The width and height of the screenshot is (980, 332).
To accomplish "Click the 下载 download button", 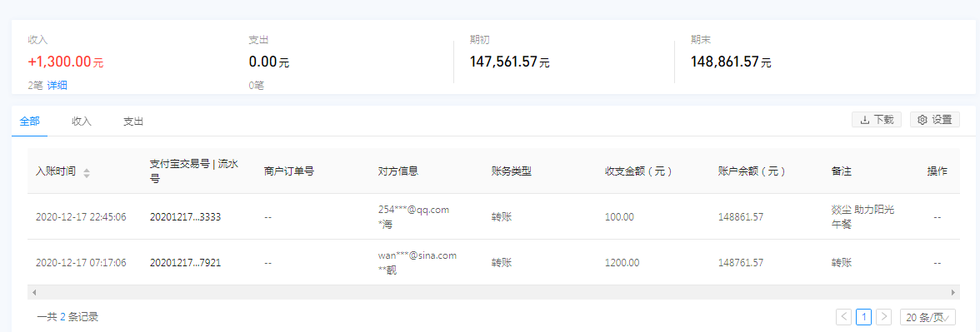I will [877, 120].
